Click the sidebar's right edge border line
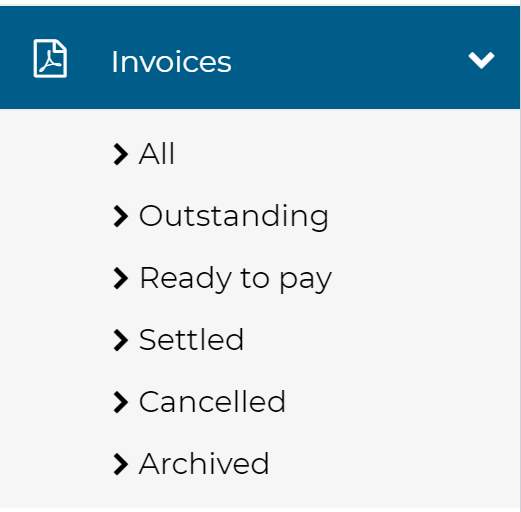The width and height of the screenshot is (521, 512). tap(520, 300)
